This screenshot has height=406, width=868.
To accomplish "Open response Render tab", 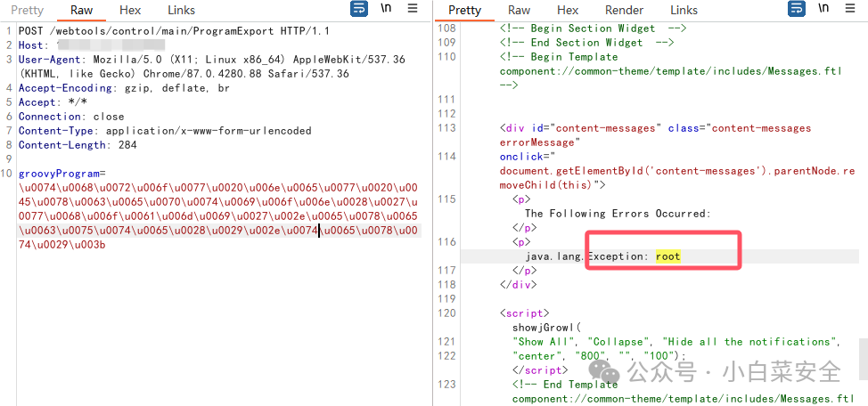I will [x=625, y=10].
